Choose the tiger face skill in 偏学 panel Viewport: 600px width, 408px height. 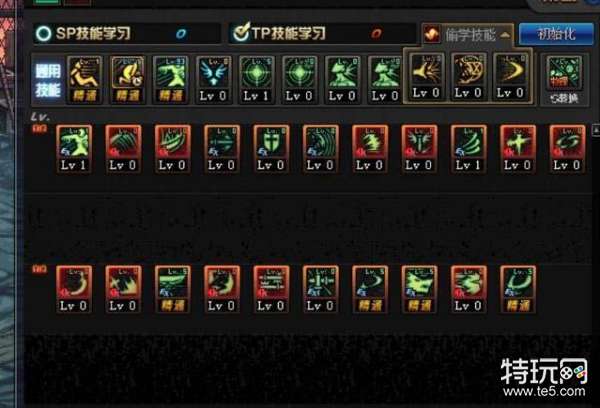(468, 77)
